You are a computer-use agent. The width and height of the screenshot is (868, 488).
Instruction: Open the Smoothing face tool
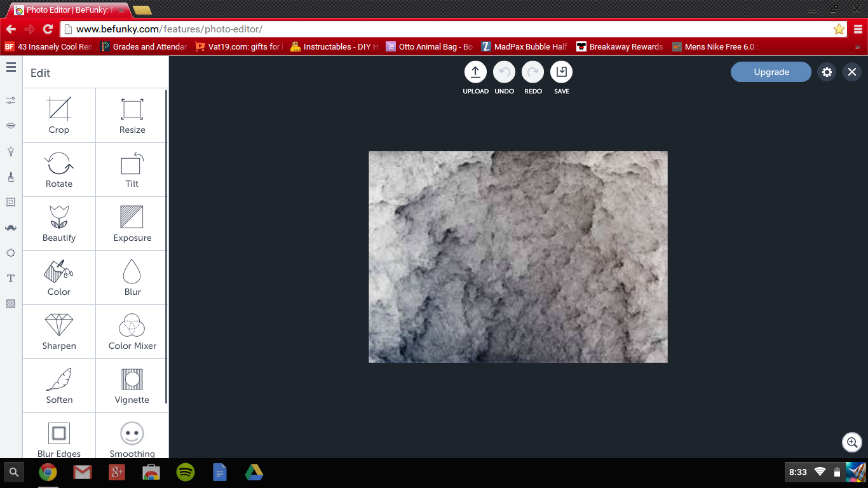click(132, 437)
